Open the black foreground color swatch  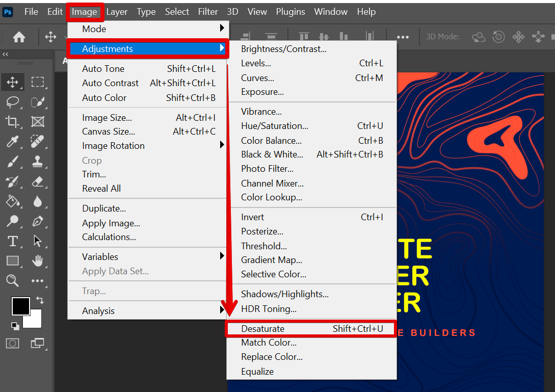click(20, 306)
